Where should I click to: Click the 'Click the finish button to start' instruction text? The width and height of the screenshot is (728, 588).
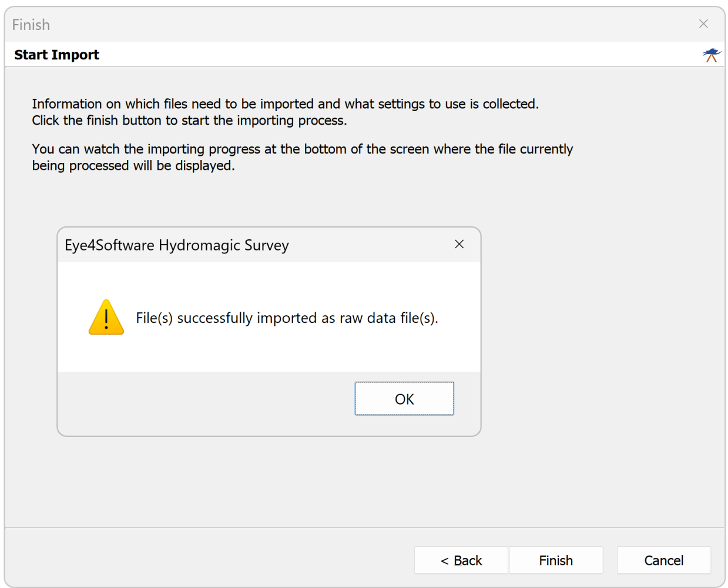pyautogui.click(x=189, y=121)
